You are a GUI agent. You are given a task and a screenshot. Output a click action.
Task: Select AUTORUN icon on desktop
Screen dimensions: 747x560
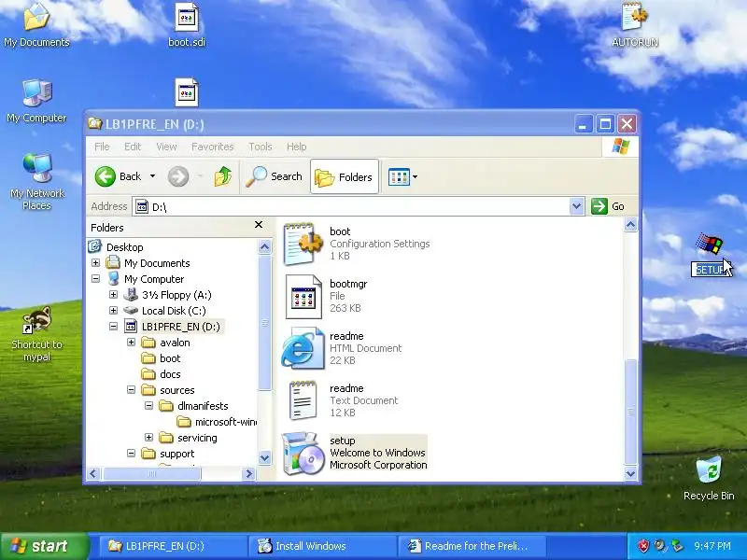click(635, 24)
